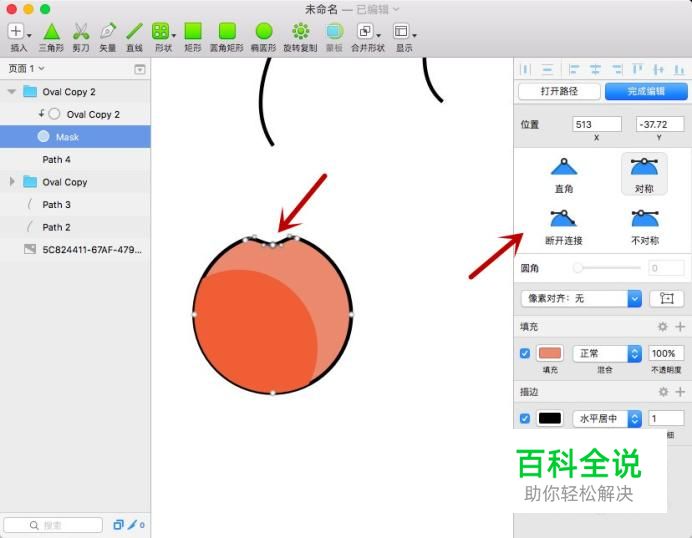Click the 圆角 radius value field

point(666,268)
